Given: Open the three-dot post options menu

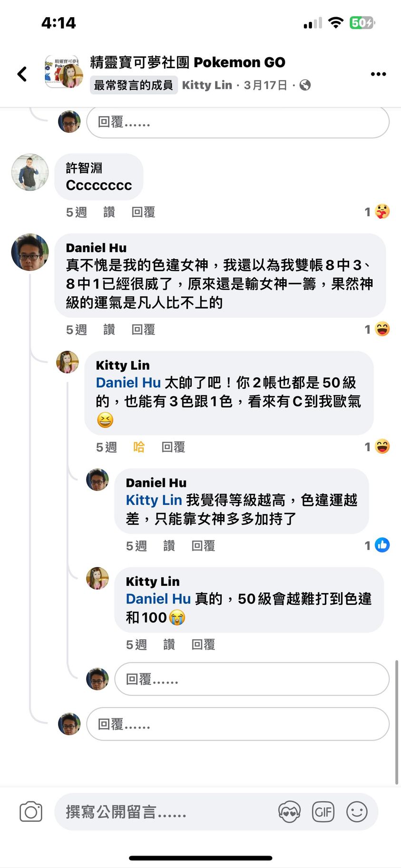Looking at the screenshot, I should (x=378, y=74).
